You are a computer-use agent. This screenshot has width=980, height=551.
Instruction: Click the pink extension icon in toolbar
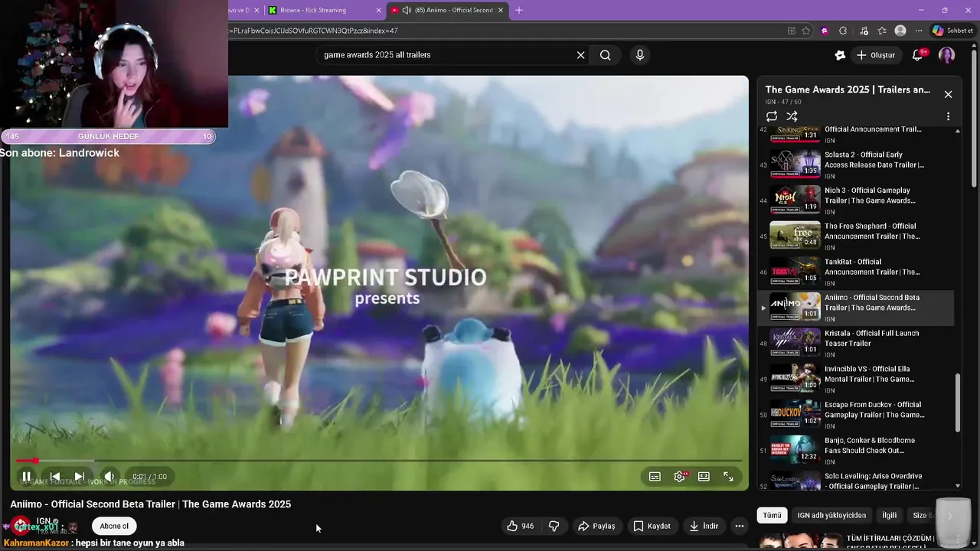[x=825, y=31]
